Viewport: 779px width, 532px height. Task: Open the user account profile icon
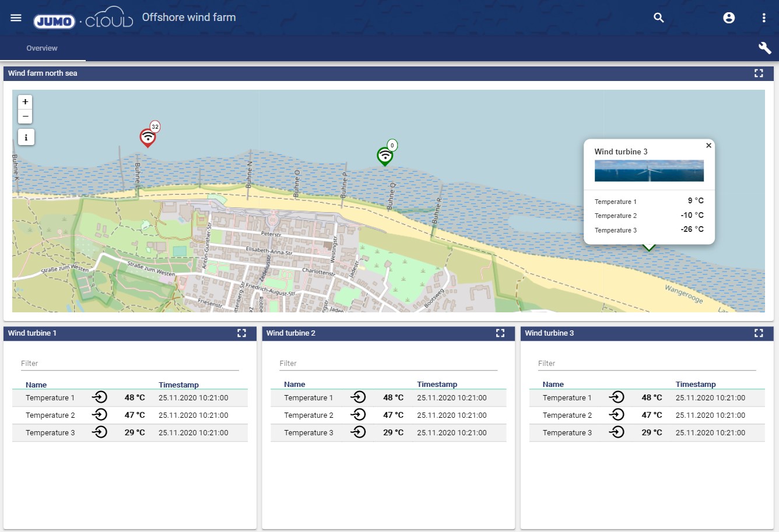tap(729, 17)
